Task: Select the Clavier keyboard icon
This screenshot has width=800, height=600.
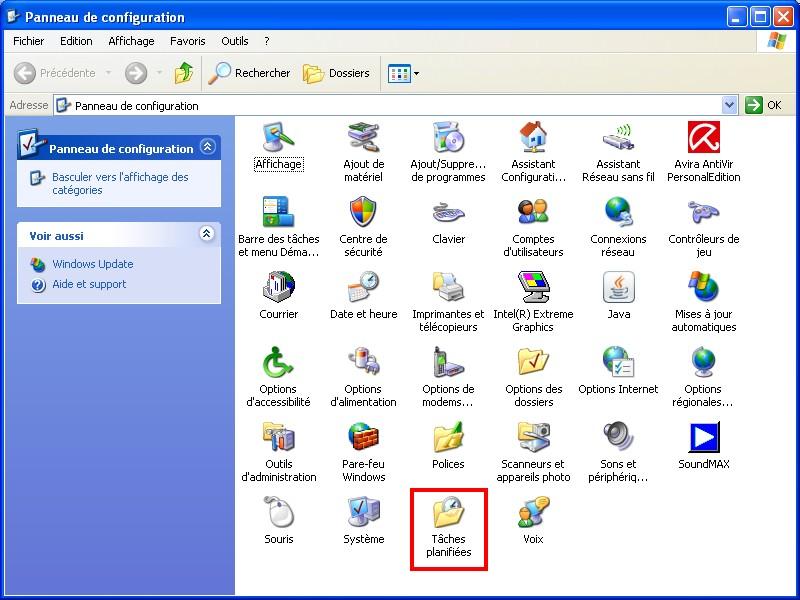Action: coord(448,212)
